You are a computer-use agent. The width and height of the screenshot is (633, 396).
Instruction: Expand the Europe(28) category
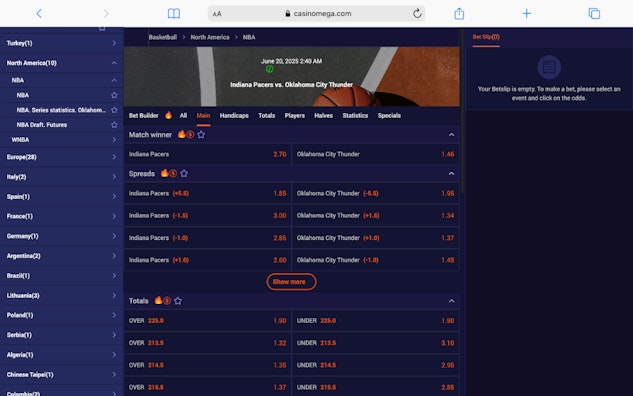tap(62, 157)
